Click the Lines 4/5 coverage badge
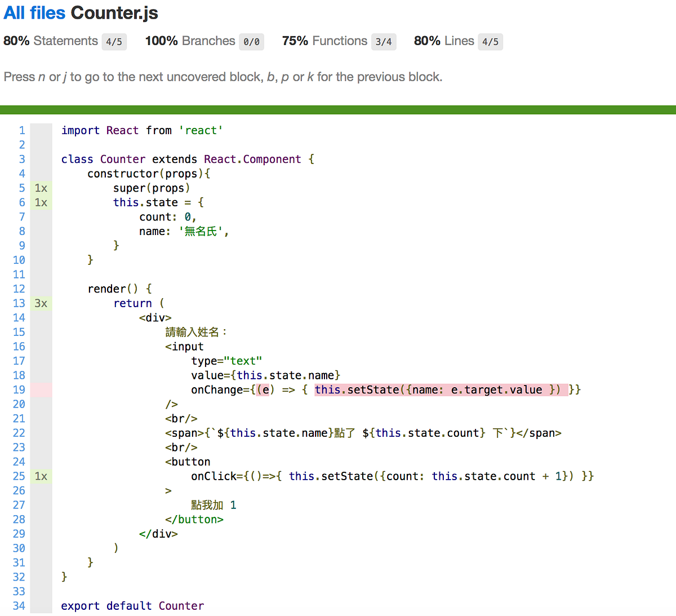The image size is (676, 616). [490, 42]
